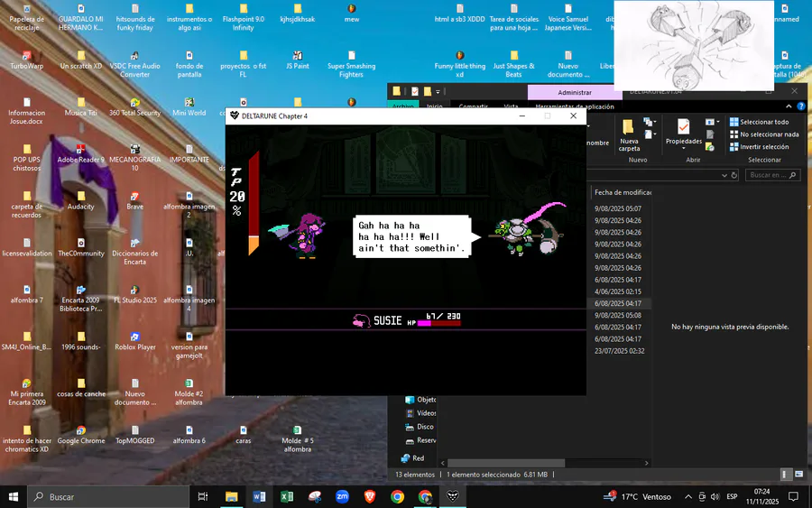
Task: Open the Audacity folder on desktop
Action: [x=81, y=200]
